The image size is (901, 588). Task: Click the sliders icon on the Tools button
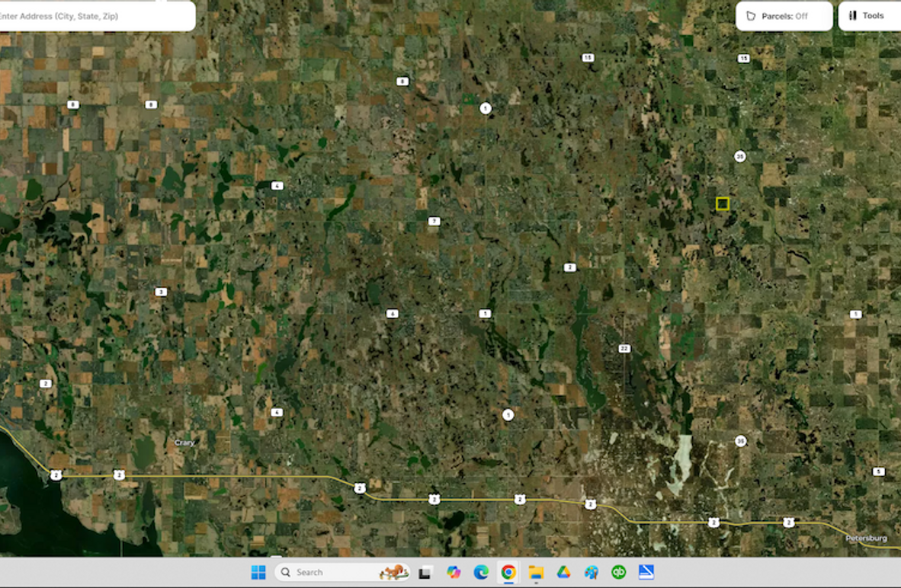pyautogui.click(x=851, y=16)
